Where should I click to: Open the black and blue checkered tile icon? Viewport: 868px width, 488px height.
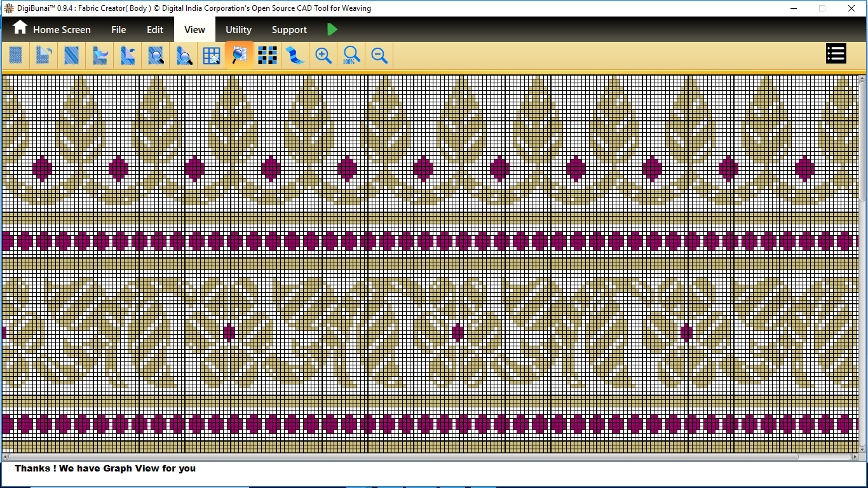(x=268, y=56)
